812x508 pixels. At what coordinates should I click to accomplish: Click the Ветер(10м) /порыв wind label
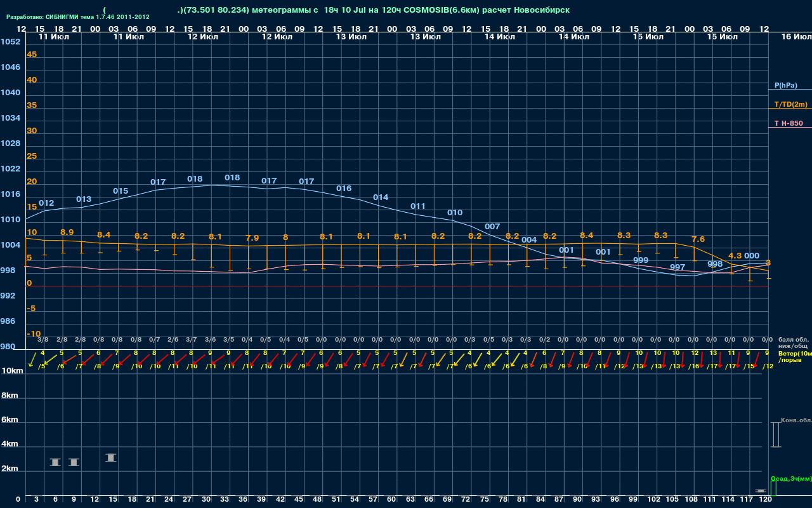tap(794, 356)
